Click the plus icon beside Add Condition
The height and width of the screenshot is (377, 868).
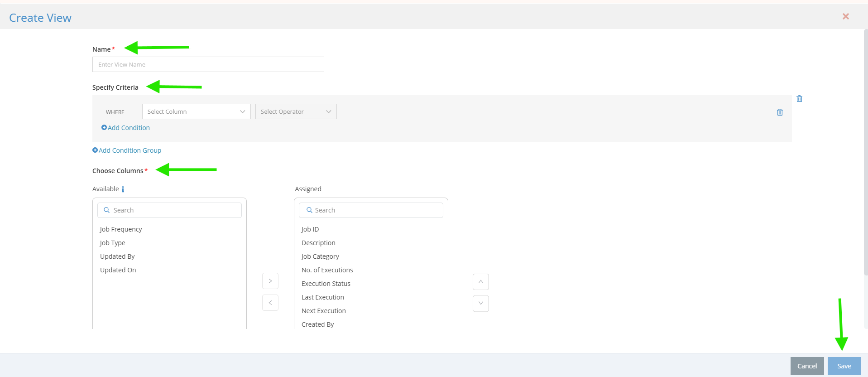104,128
